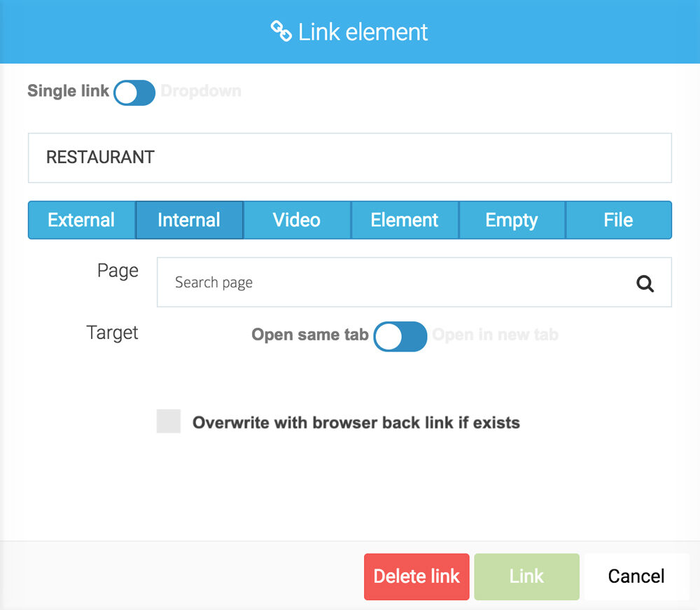Click the search magnifier icon
The image size is (700, 610).
pyautogui.click(x=645, y=283)
